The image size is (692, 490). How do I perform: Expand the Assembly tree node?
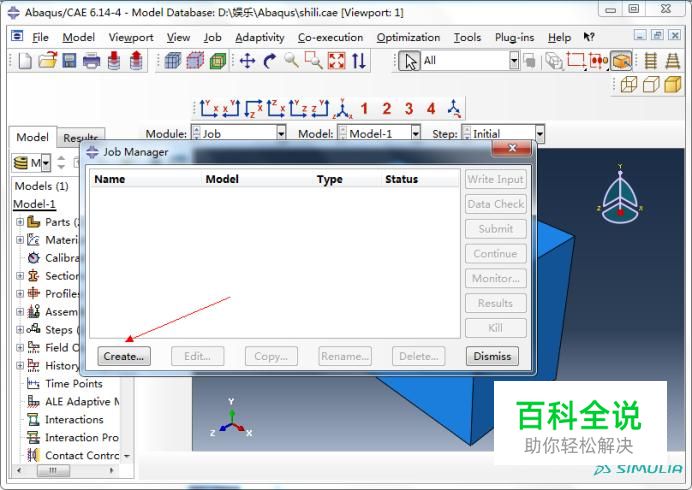(x=20, y=312)
